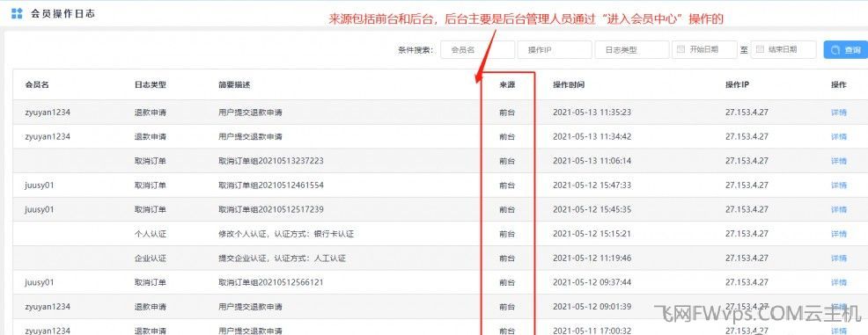Click the 会员操作日志 title grid icon
The height and width of the screenshot is (335, 868).
click(x=17, y=13)
